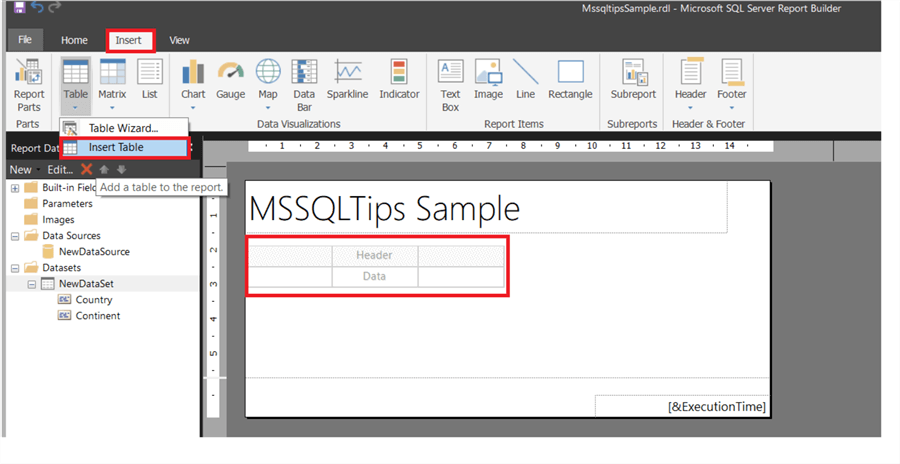
Task: Open Report Parts in the ribbon
Action: pyautogui.click(x=29, y=86)
